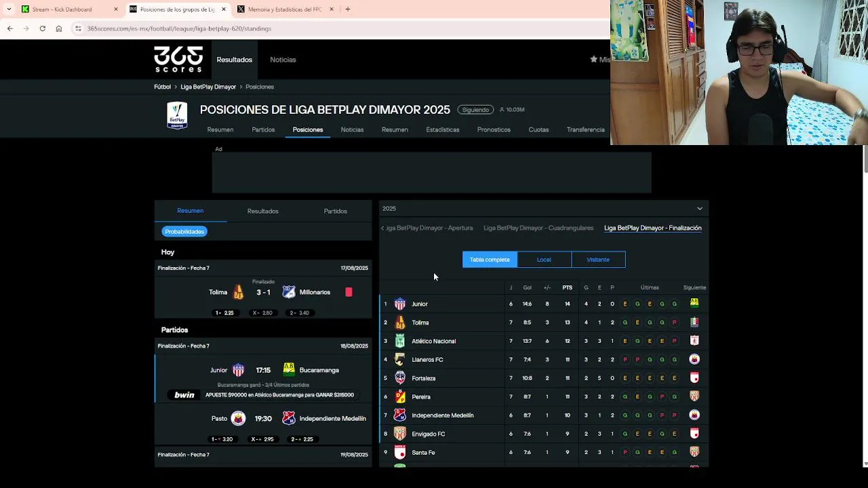868x488 pixels.
Task: Click Resultados in top site navigation
Action: (234, 60)
